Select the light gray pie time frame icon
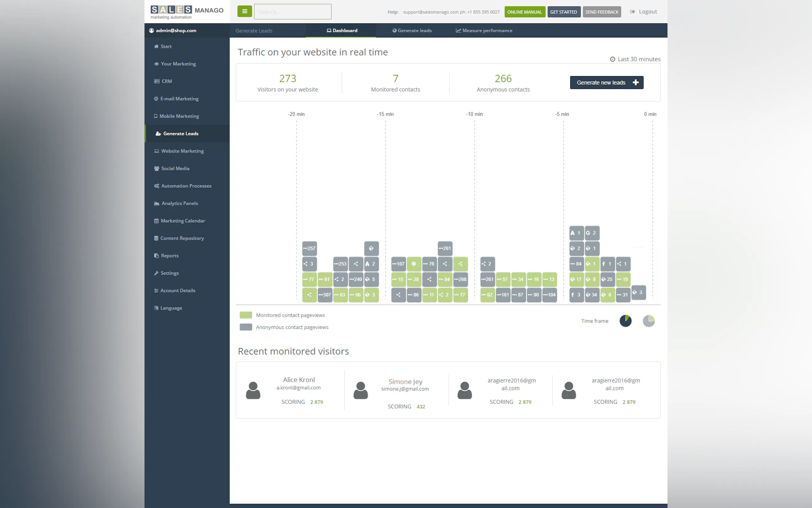The height and width of the screenshot is (508, 812). point(649,321)
